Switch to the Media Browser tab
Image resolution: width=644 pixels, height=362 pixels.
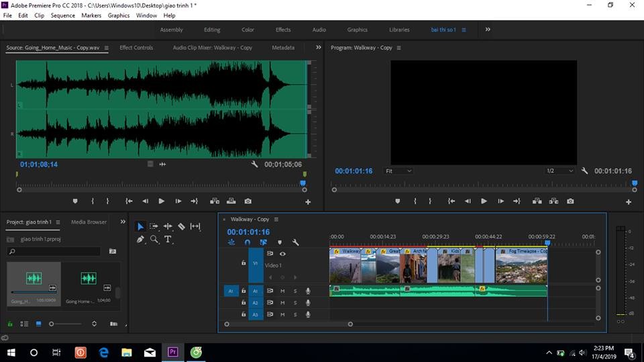click(x=89, y=222)
